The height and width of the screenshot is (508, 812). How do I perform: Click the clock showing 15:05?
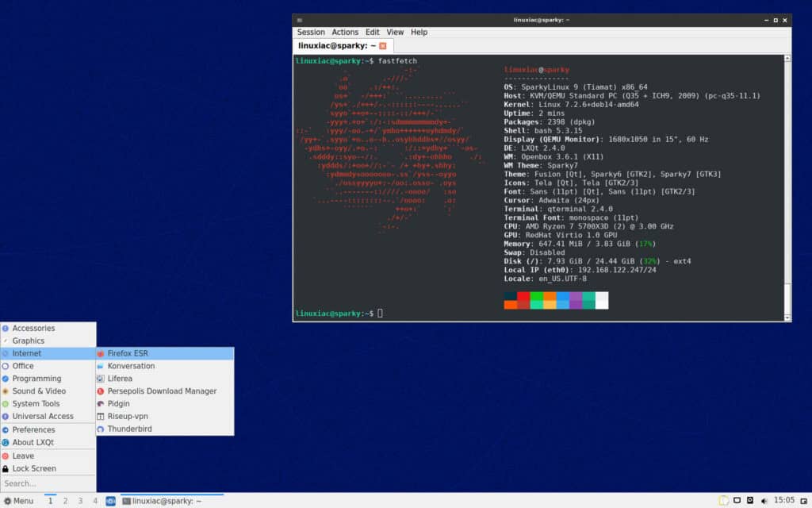(x=784, y=500)
